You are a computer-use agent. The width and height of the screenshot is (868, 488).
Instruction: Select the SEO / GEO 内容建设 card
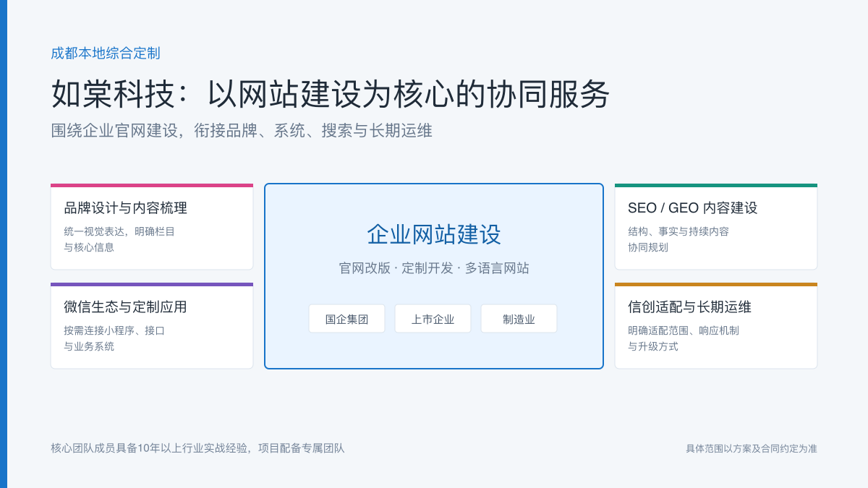pyautogui.click(x=716, y=227)
